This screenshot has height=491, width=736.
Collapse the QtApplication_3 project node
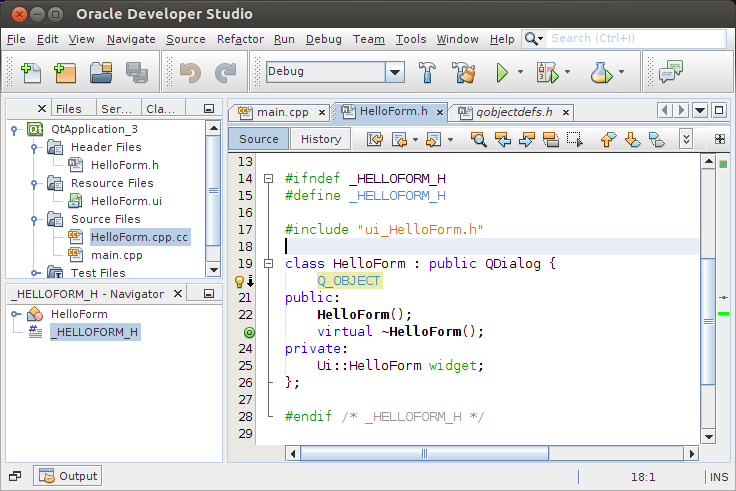[x=16, y=129]
